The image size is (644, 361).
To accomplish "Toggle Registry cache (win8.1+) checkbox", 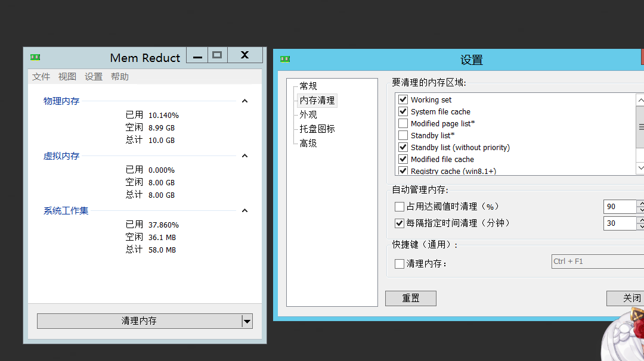I will pos(403,170).
